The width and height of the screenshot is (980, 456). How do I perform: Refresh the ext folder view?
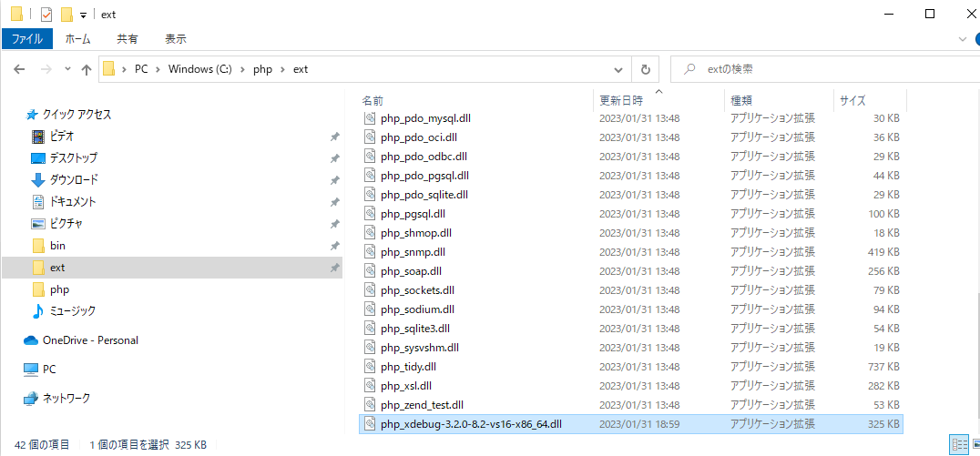tap(647, 69)
